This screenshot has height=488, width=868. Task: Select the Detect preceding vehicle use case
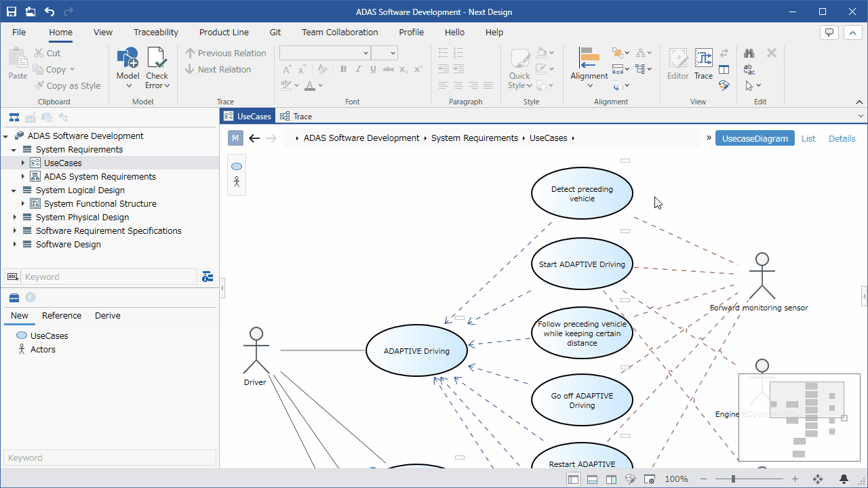tap(582, 193)
